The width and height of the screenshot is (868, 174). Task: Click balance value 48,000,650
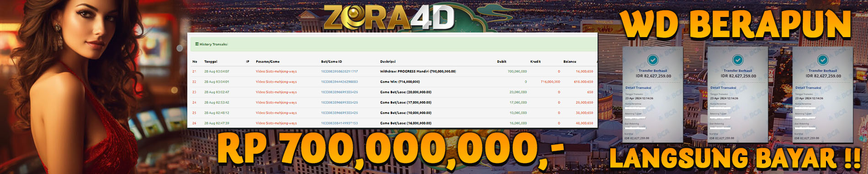(x=584, y=123)
